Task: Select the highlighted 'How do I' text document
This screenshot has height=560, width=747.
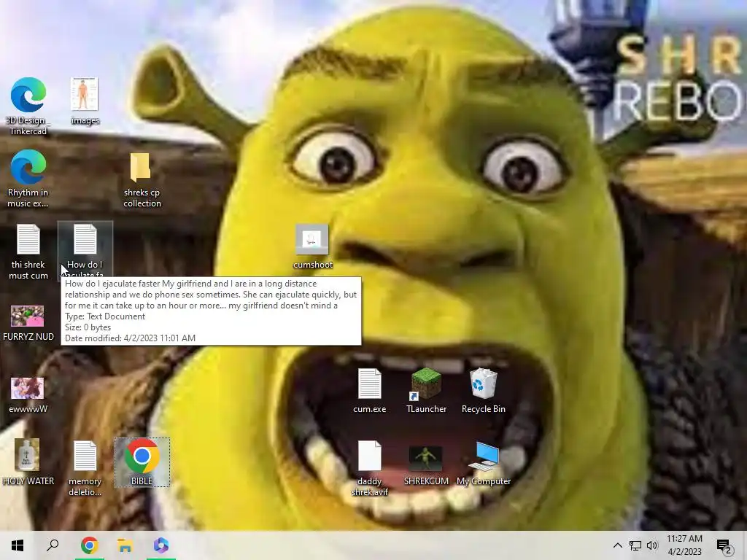Action: click(85, 250)
